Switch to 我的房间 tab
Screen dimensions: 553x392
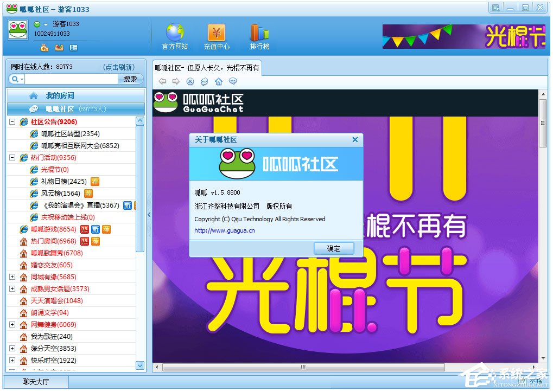[59, 95]
